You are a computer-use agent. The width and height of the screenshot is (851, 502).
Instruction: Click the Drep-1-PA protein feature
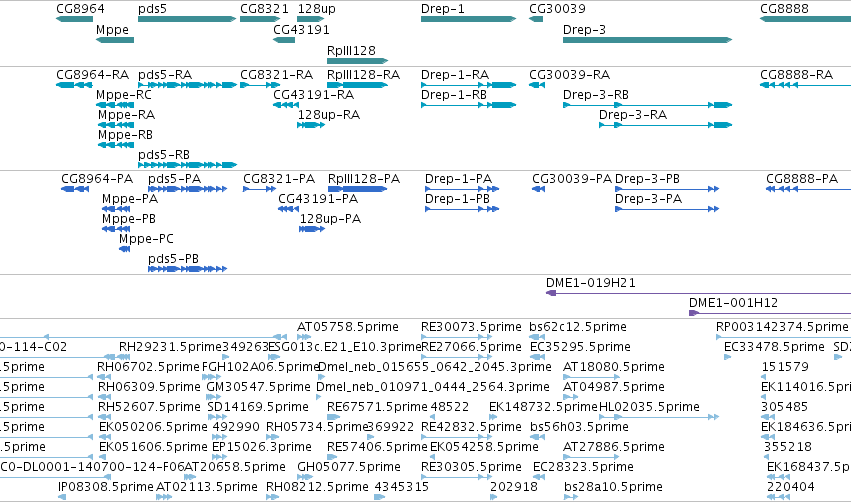(x=462, y=189)
